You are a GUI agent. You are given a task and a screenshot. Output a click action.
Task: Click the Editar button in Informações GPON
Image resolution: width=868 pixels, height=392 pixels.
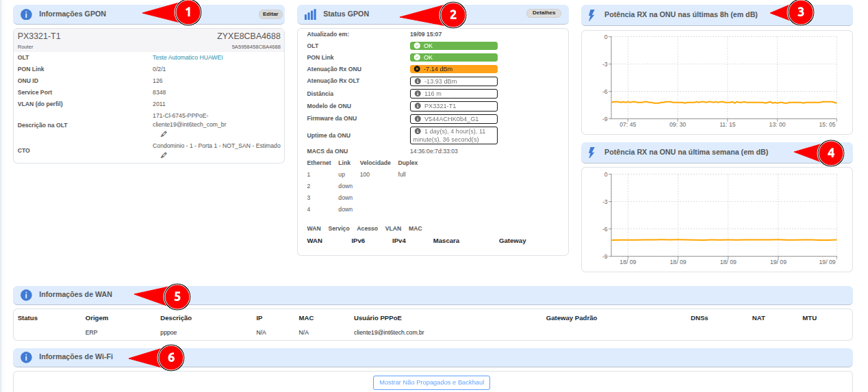click(270, 14)
